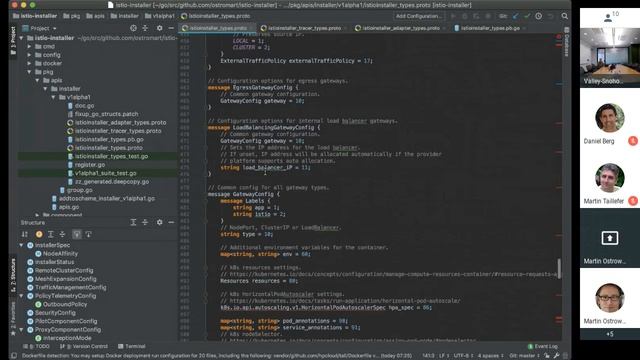The height and width of the screenshot is (360, 640).
Task: Toggle sort alphabetically in Structure toolbar
Action: tap(25, 234)
